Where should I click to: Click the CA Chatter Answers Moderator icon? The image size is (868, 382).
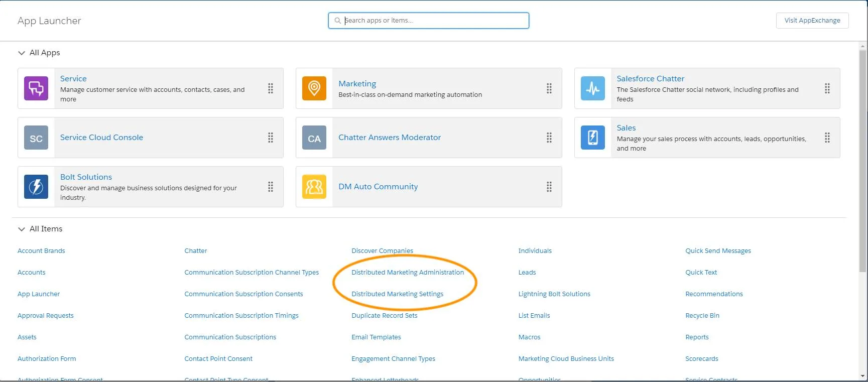point(314,138)
